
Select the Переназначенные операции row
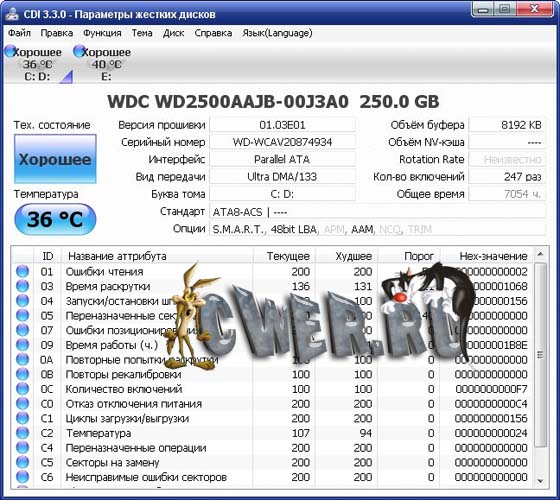tap(273, 448)
